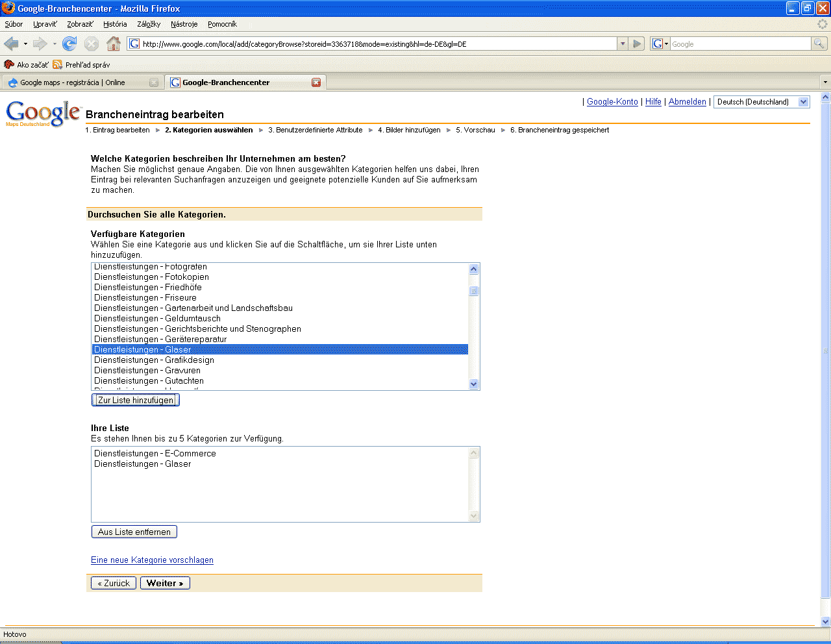The height and width of the screenshot is (644, 831).
Task: Select 'Dienstleistungen - Gutachten' category
Action: pos(280,380)
